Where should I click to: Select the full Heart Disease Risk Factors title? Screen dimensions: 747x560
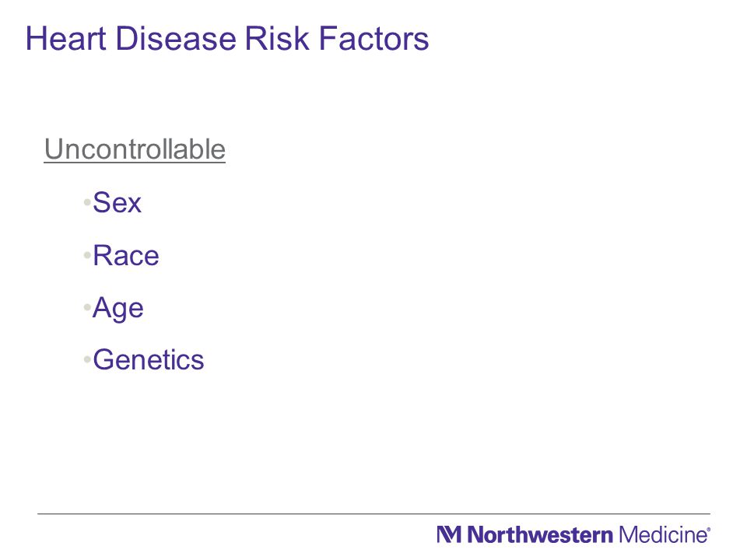tap(228, 39)
